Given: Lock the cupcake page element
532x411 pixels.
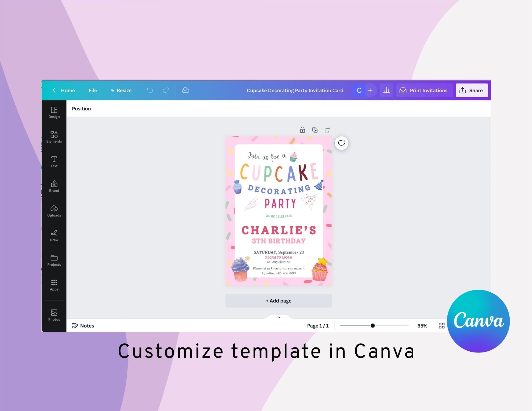Looking at the screenshot, I should (x=302, y=130).
